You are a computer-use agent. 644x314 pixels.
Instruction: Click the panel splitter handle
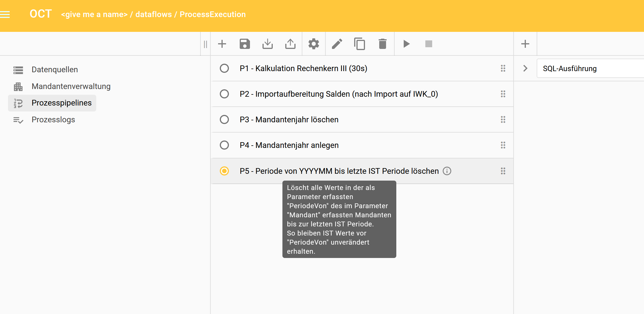[205, 44]
